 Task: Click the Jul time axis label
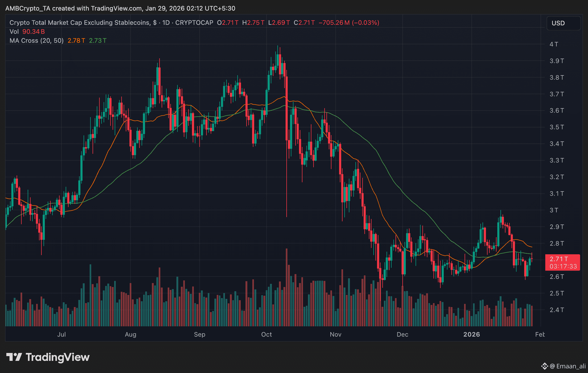tap(61, 334)
